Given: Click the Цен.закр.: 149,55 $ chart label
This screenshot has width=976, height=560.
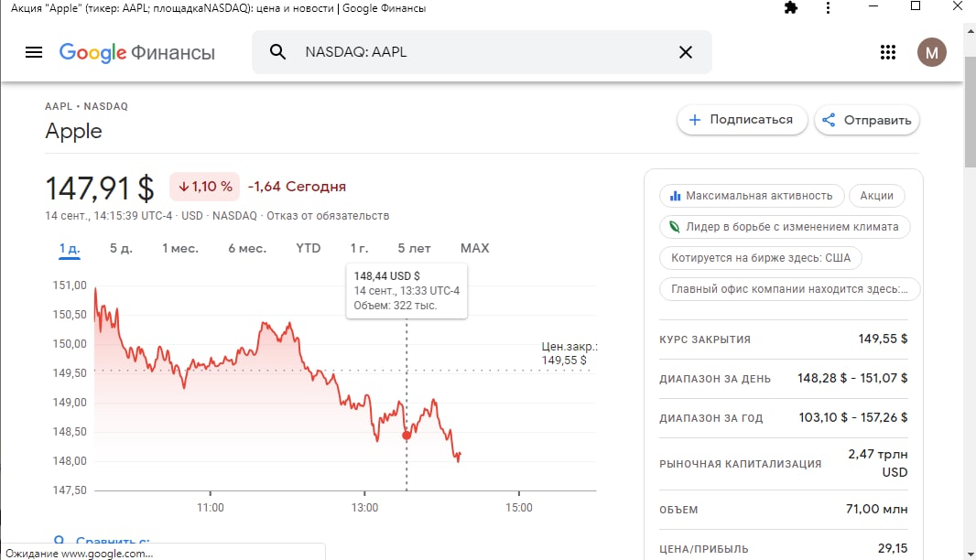Looking at the screenshot, I should tap(569, 353).
